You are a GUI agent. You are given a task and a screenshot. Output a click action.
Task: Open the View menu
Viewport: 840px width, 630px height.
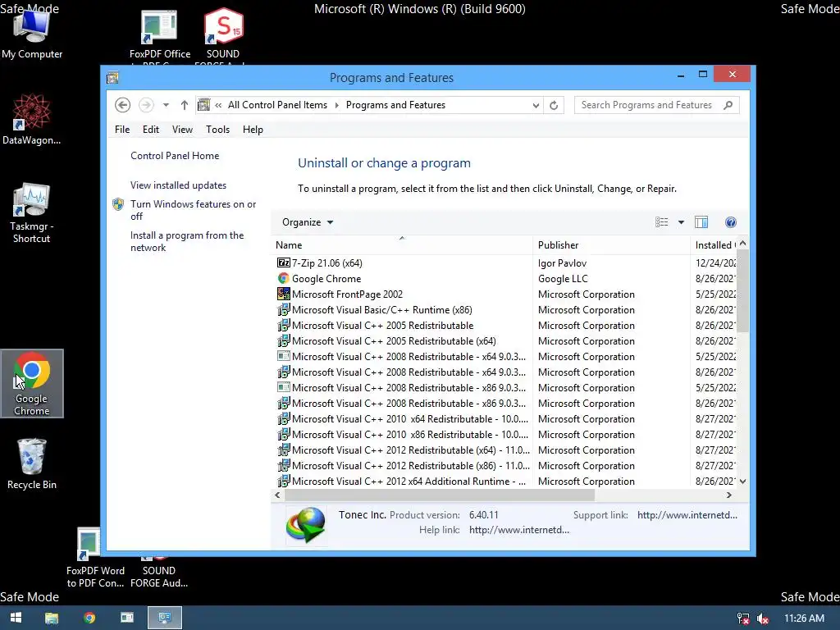[x=182, y=129]
